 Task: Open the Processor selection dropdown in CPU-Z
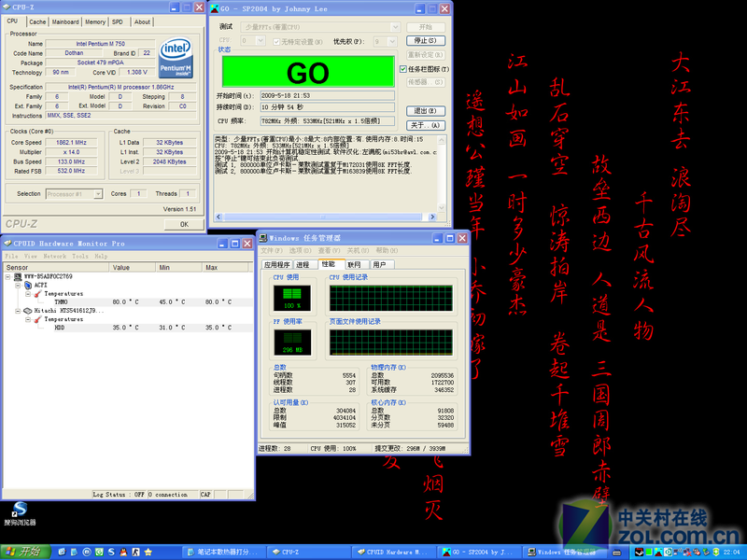pyautogui.click(x=98, y=194)
